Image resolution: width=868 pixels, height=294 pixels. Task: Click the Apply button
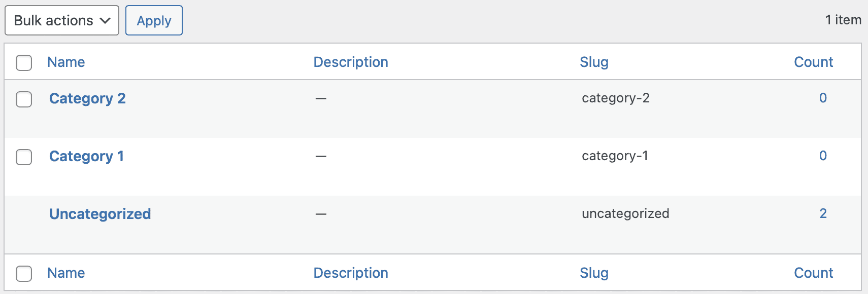click(x=154, y=20)
